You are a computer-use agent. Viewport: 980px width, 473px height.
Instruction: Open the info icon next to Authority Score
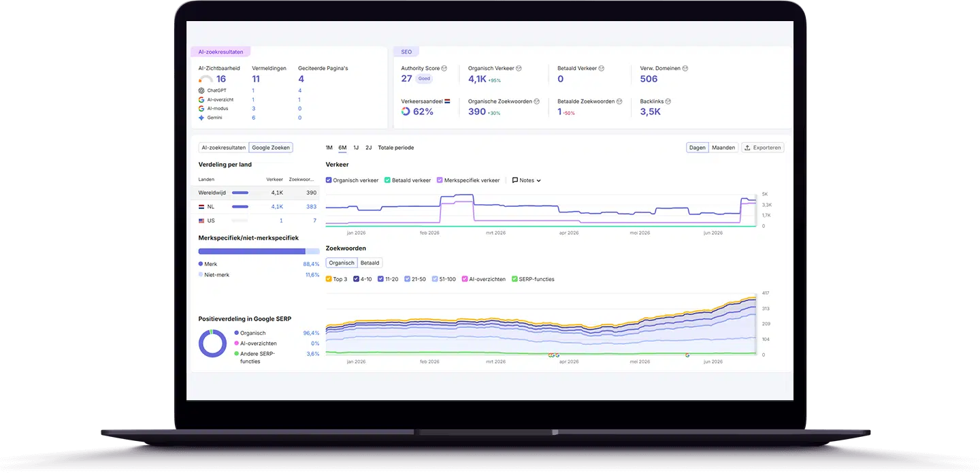point(444,68)
